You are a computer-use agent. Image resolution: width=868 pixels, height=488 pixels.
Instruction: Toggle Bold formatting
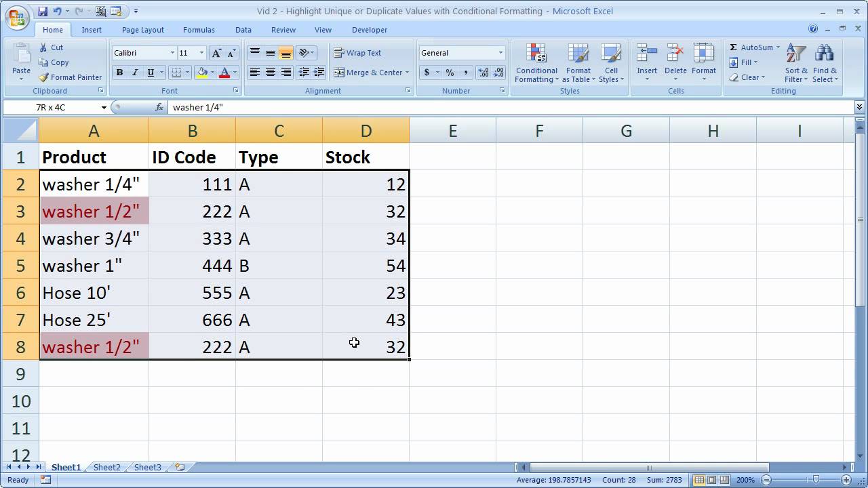tap(119, 73)
